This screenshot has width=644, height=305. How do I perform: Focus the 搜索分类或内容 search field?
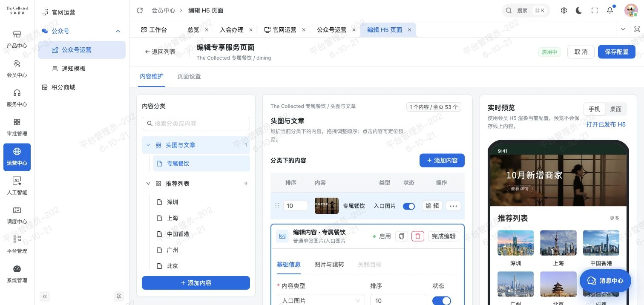(196, 124)
